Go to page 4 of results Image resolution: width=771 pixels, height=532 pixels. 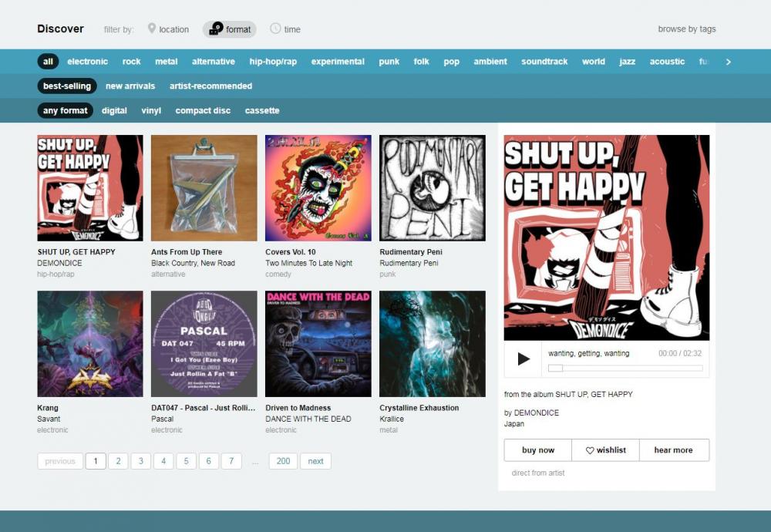(163, 461)
